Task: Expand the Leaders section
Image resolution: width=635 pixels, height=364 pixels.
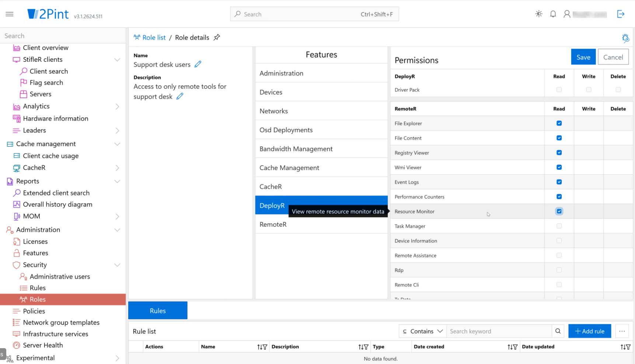Action: click(x=117, y=131)
